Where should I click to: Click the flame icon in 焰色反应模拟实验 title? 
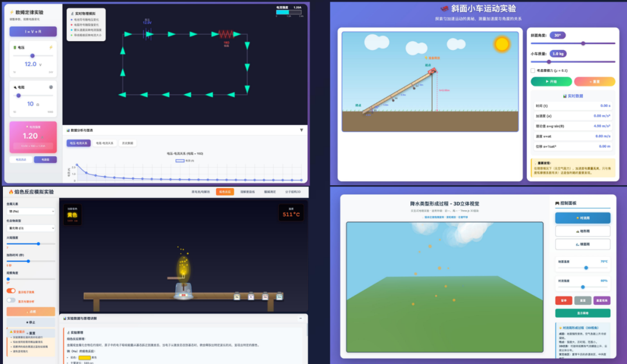(11, 192)
